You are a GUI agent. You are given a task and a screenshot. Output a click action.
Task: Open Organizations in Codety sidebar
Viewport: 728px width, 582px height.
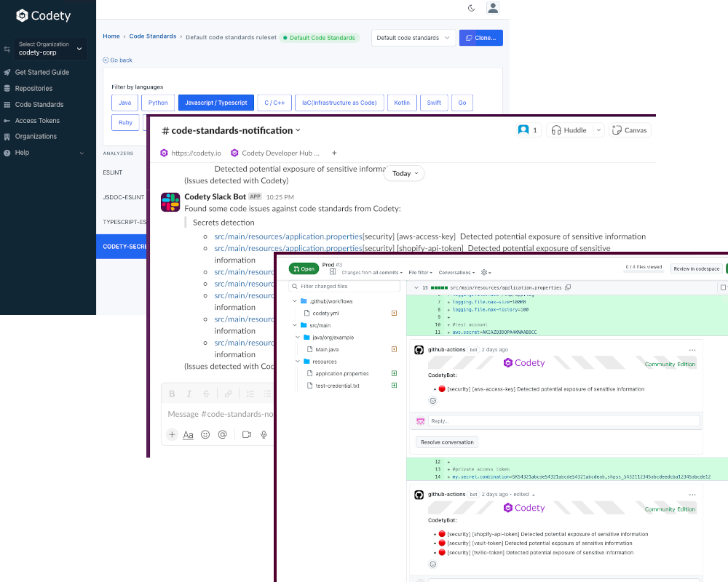click(36, 137)
